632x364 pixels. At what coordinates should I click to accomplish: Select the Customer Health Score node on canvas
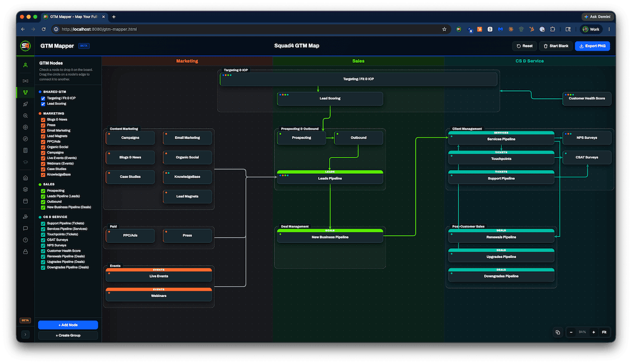[587, 99]
